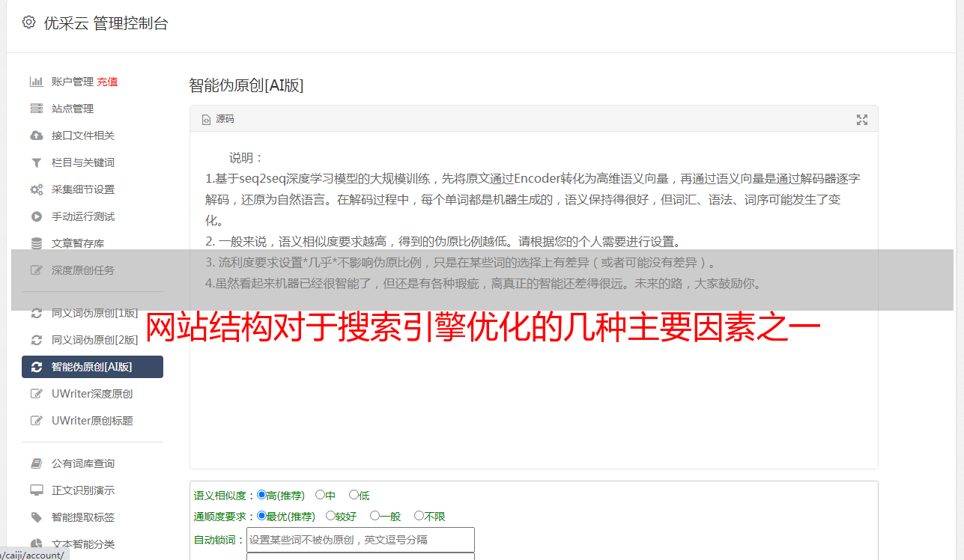This screenshot has height=560, width=964.
Task: Click the cloud upload icon for 接口文件相关
Action: tap(36, 136)
